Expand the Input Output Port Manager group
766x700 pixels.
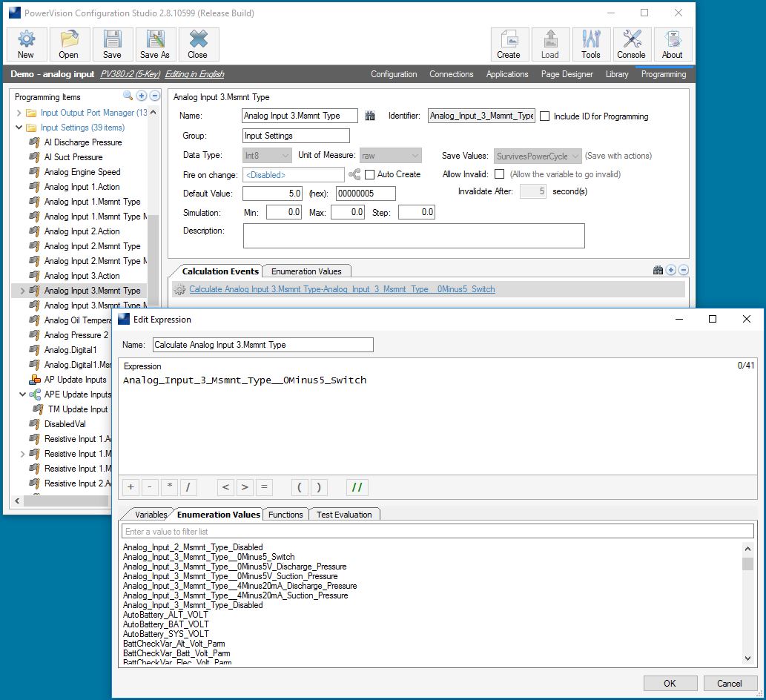(x=19, y=113)
